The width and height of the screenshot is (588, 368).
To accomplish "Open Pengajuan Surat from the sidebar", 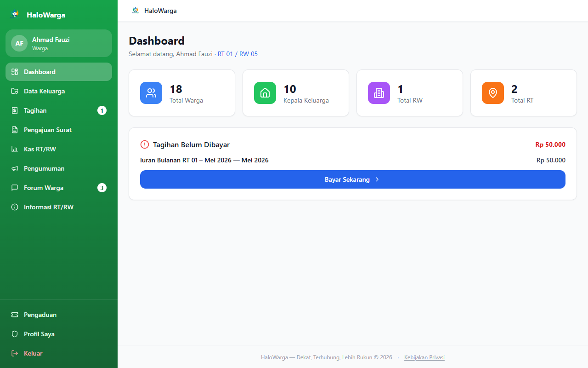I will (x=59, y=130).
